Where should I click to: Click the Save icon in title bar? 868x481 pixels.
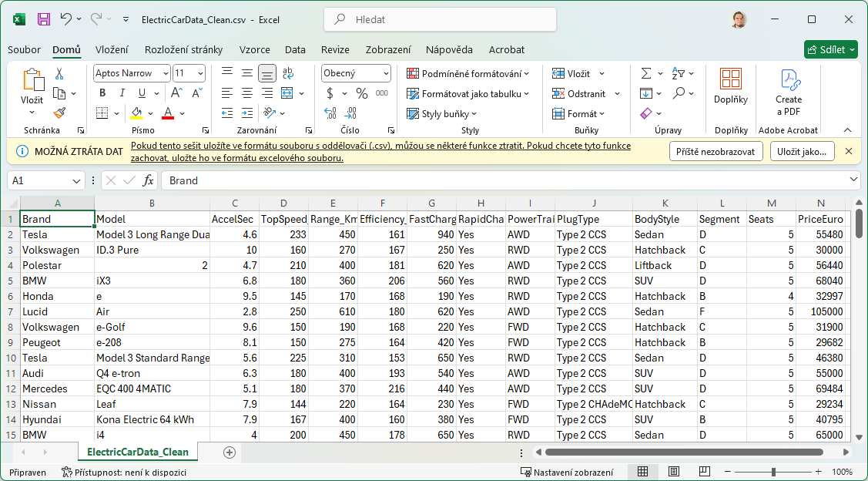tap(44, 19)
